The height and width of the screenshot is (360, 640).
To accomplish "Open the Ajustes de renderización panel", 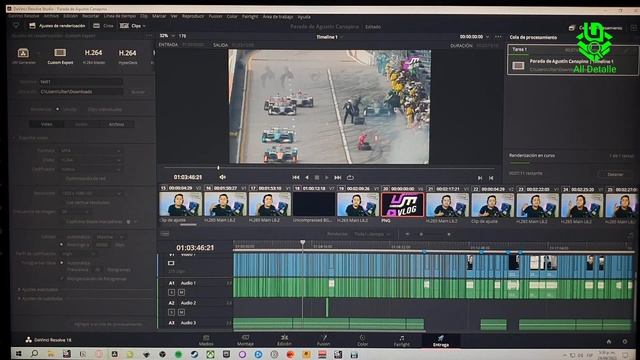I will point(57,26).
